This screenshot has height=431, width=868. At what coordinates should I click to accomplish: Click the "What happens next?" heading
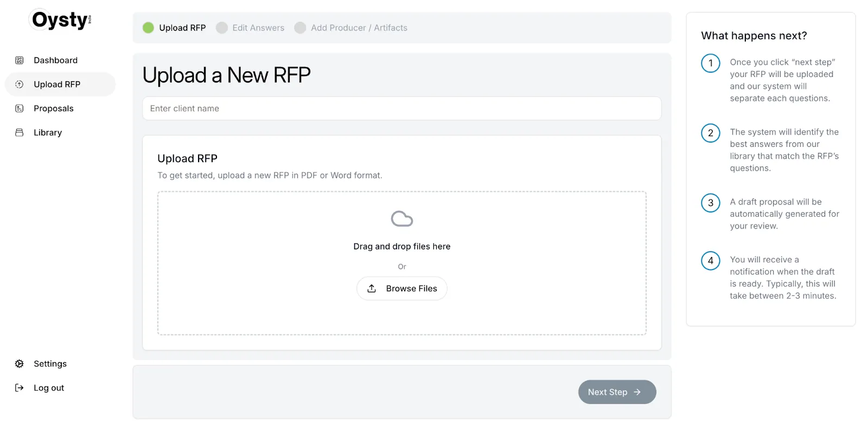pos(754,36)
